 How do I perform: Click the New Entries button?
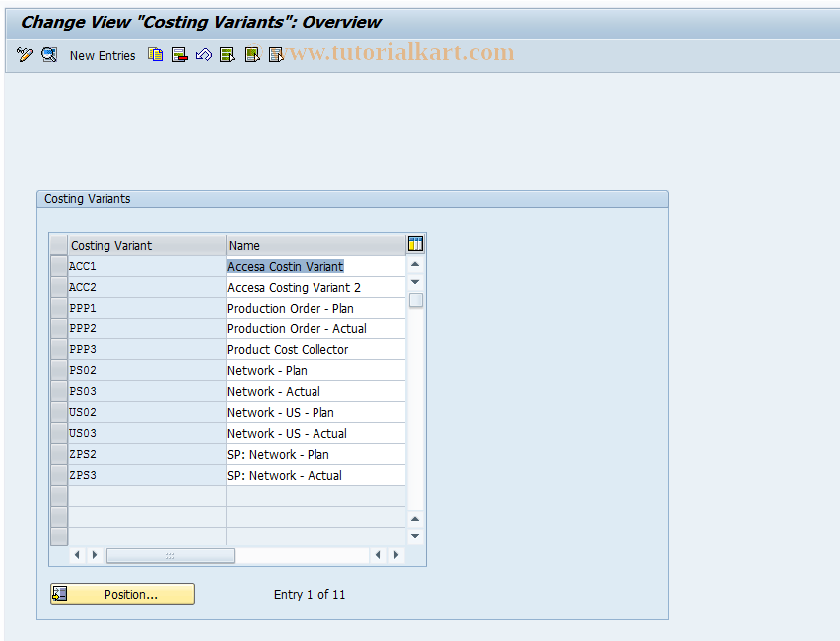[x=103, y=55]
